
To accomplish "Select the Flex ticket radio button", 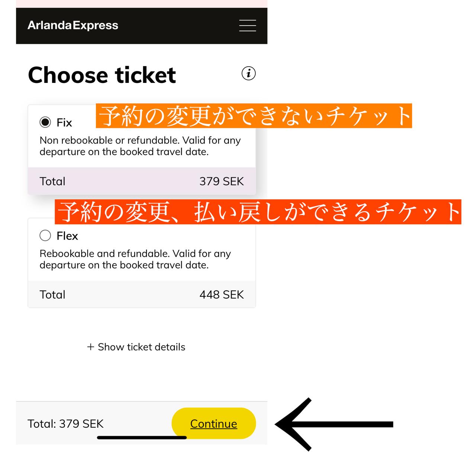I will point(45,235).
